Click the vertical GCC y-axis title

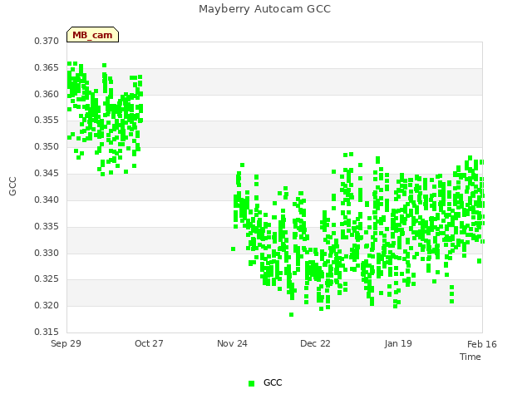[12, 186]
